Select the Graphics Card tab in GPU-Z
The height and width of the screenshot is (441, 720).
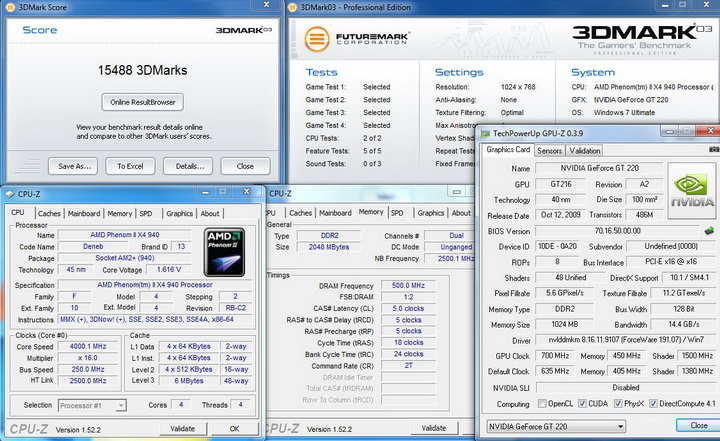point(508,150)
